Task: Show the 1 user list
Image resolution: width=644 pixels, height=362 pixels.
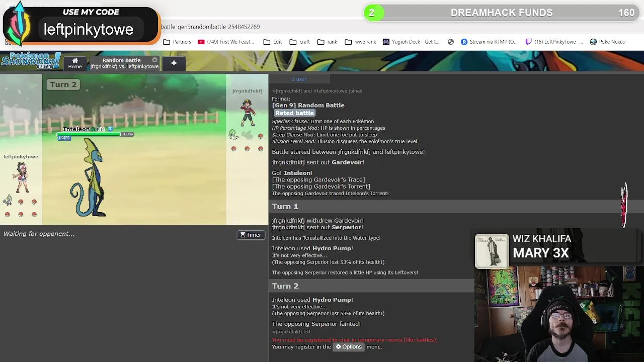Action: [299, 79]
